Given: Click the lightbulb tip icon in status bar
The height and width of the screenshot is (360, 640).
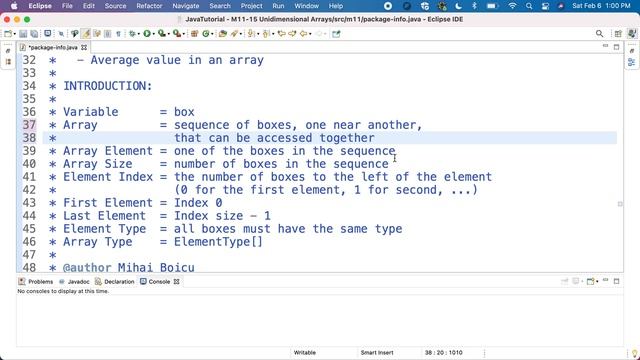Looking at the screenshot, I should [x=634, y=353].
